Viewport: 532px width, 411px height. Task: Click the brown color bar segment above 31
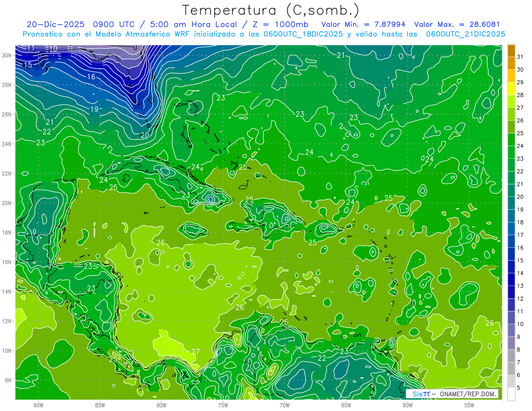(x=511, y=51)
